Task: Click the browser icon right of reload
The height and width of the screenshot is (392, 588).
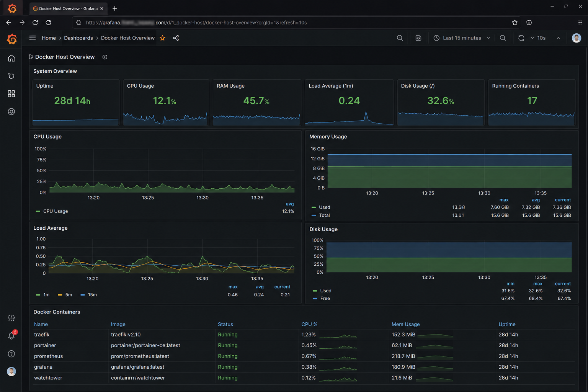Action: [49, 23]
